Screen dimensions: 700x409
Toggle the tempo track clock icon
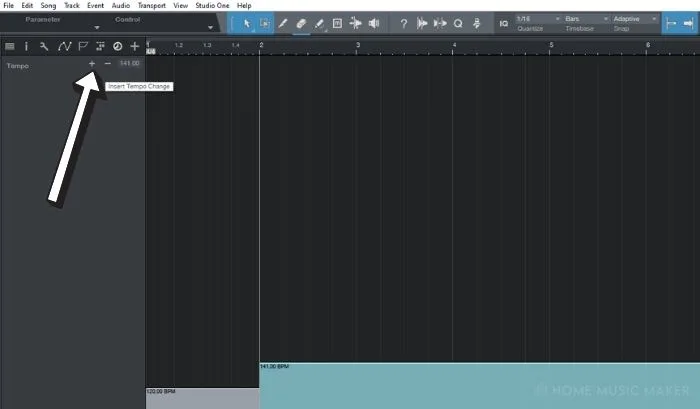pyautogui.click(x=117, y=46)
